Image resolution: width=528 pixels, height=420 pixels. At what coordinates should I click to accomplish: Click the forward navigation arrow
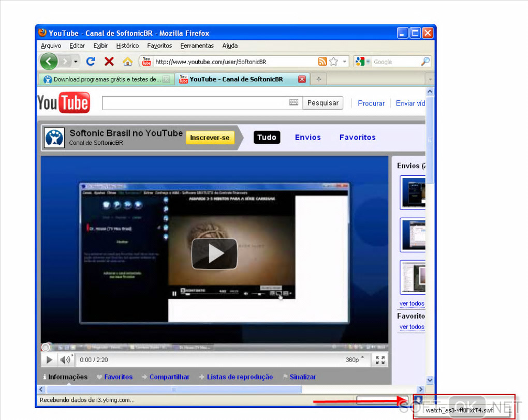click(x=65, y=62)
